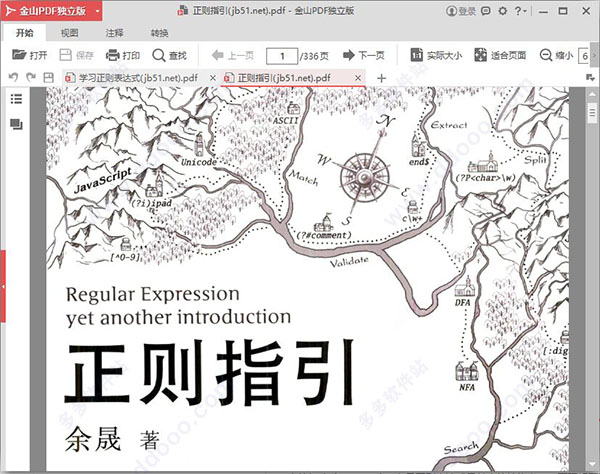This screenshot has width=600, height=474.
Task: Open the help question mark dropdown
Action: coord(520,11)
